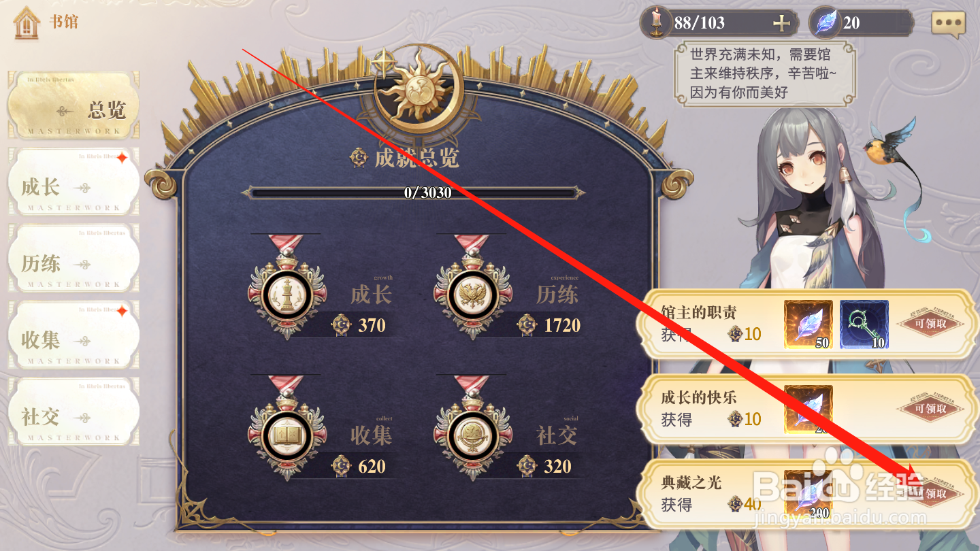Screen dimensions: 980x551
Task: Open the 总览 tab
Action: click(x=73, y=105)
